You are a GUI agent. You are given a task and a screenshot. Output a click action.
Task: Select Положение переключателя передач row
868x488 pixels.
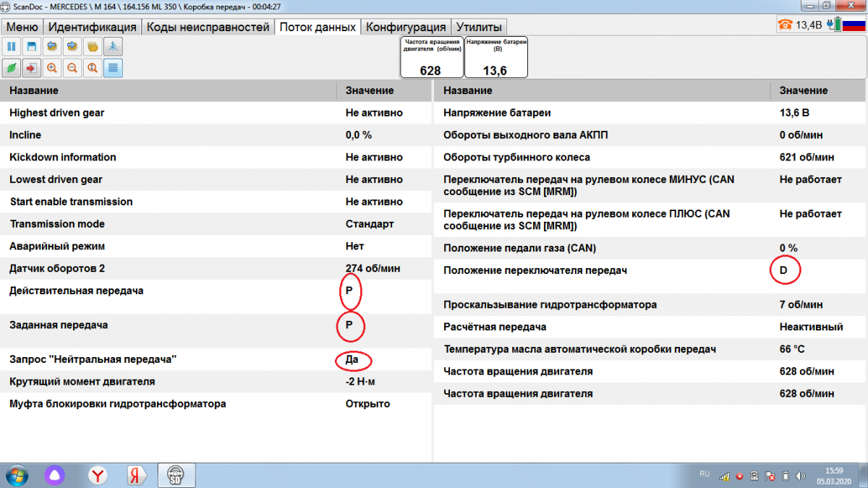pyautogui.click(x=651, y=276)
